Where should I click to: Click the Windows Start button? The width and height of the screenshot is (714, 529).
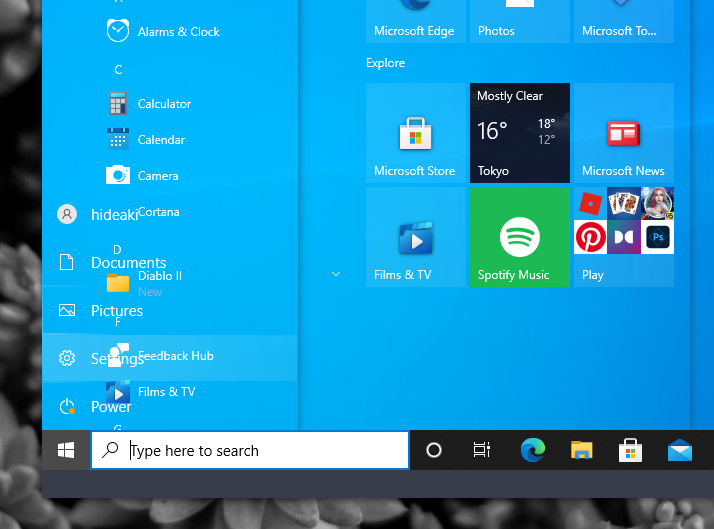coord(66,450)
